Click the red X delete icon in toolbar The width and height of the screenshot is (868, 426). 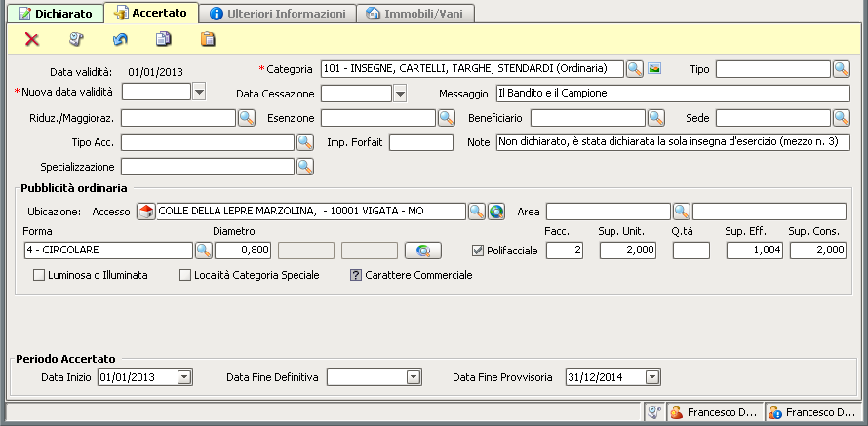[32, 40]
